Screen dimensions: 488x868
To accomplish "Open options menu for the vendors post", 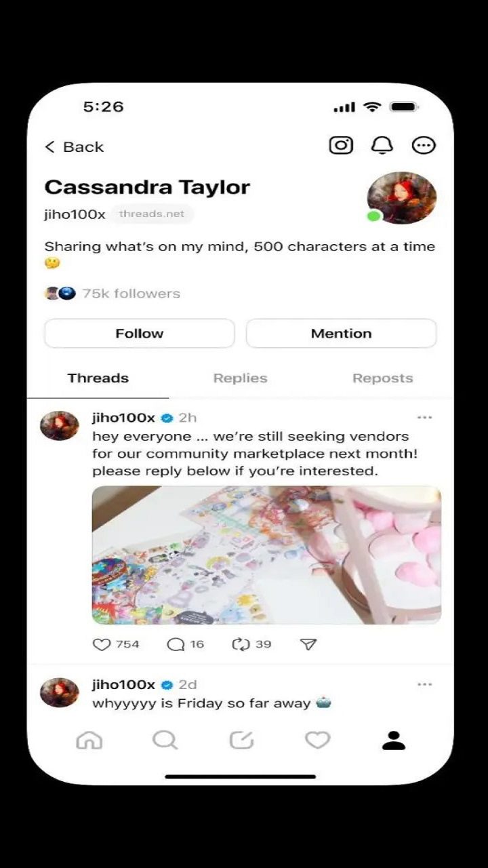I will click(x=425, y=418).
